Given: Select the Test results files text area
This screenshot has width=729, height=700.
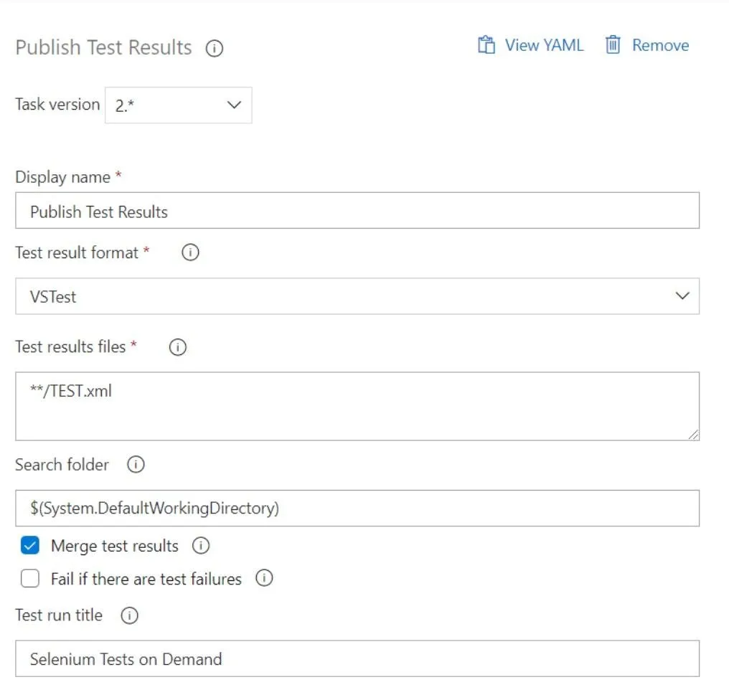Looking at the screenshot, I should click(x=357, y=405).
